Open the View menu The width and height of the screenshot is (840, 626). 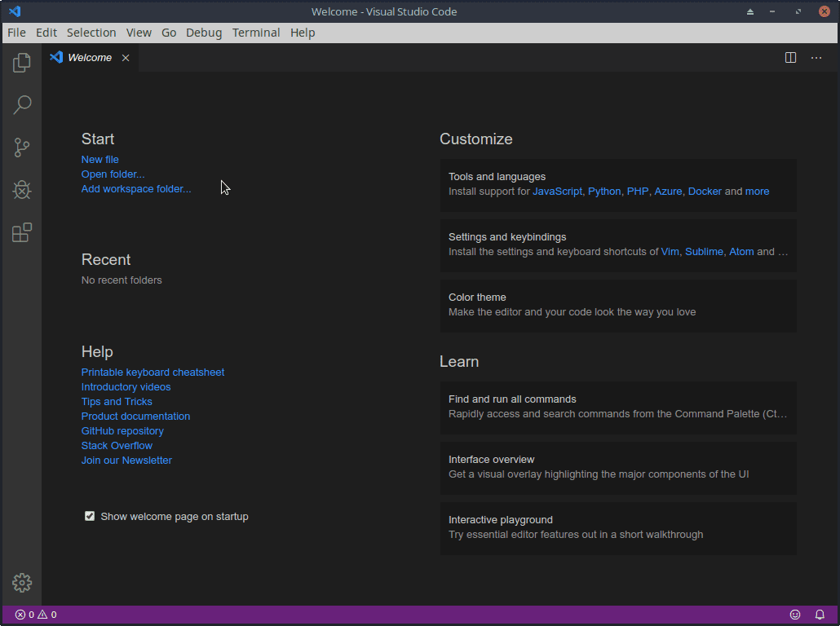139,33
